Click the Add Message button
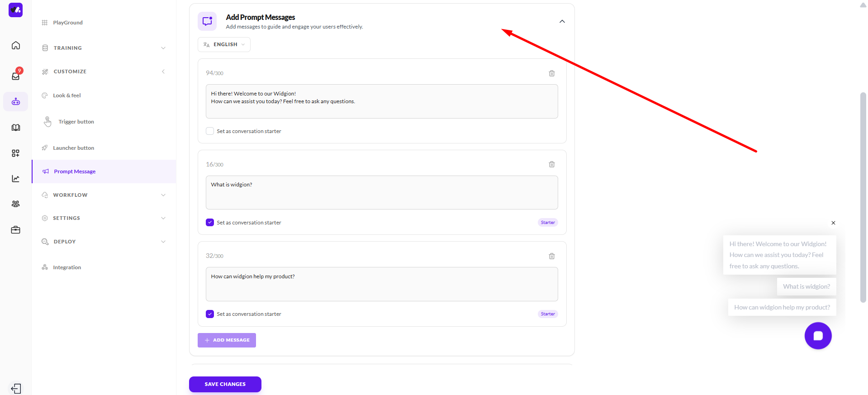The height and width of the screenshot is (395, 868). coord(227,340)
